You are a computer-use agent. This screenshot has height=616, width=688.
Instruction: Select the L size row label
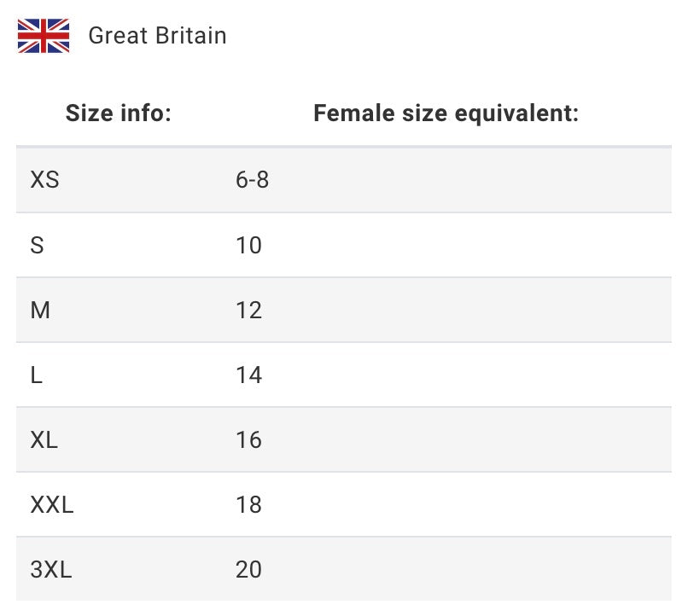(x=37, y=375)
